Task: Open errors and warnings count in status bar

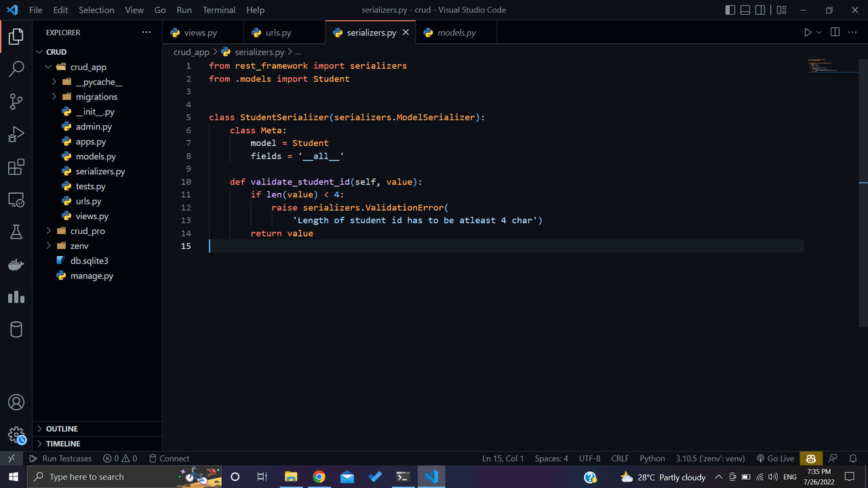Action: tap(120, 459)
